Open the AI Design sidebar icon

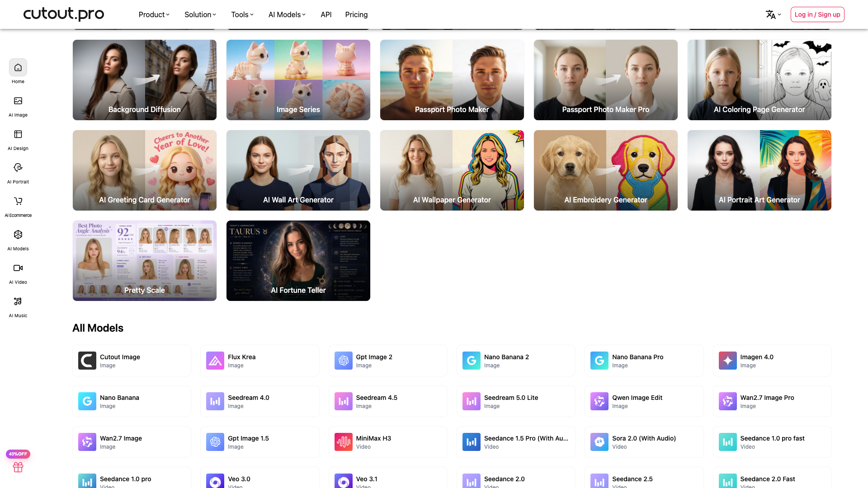pos(18,134)
